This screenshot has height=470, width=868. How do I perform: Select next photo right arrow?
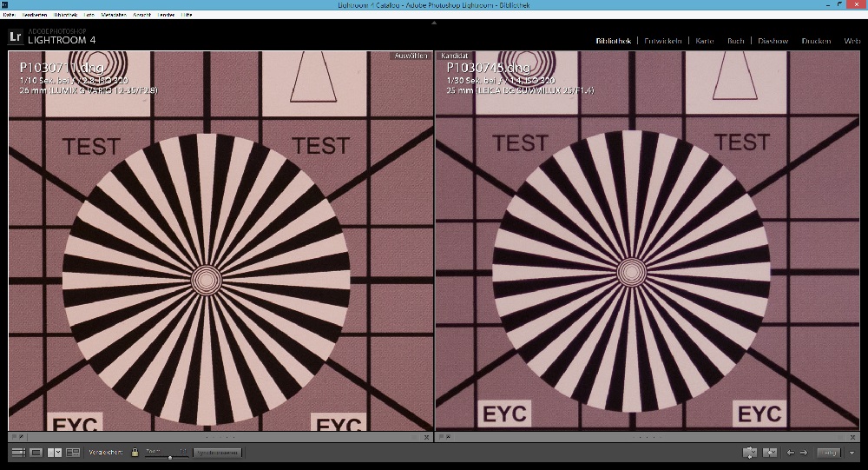804,453
